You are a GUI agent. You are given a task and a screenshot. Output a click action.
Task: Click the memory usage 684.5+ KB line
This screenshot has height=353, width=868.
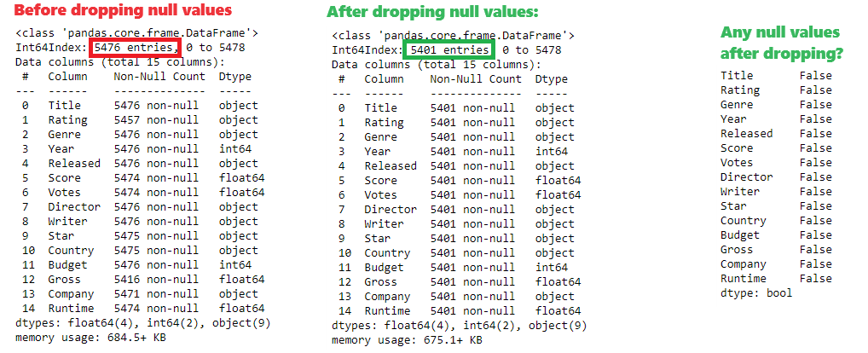pos(90,337)
